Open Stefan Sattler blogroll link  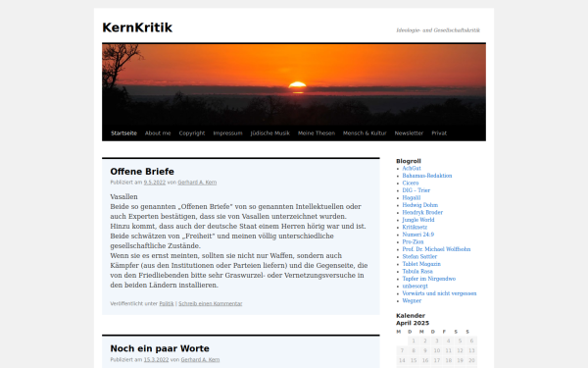[419, 256]
